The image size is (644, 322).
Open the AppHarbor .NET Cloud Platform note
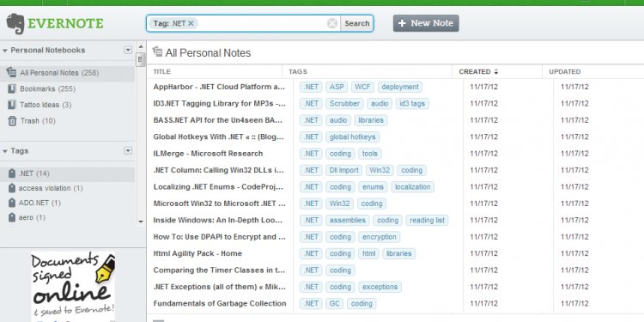219,87
